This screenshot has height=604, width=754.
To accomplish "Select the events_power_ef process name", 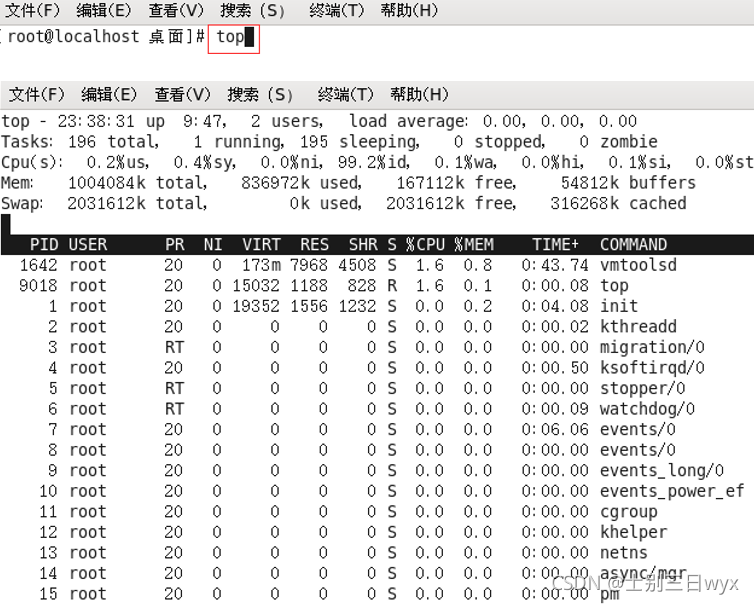I will pos(672,491).
